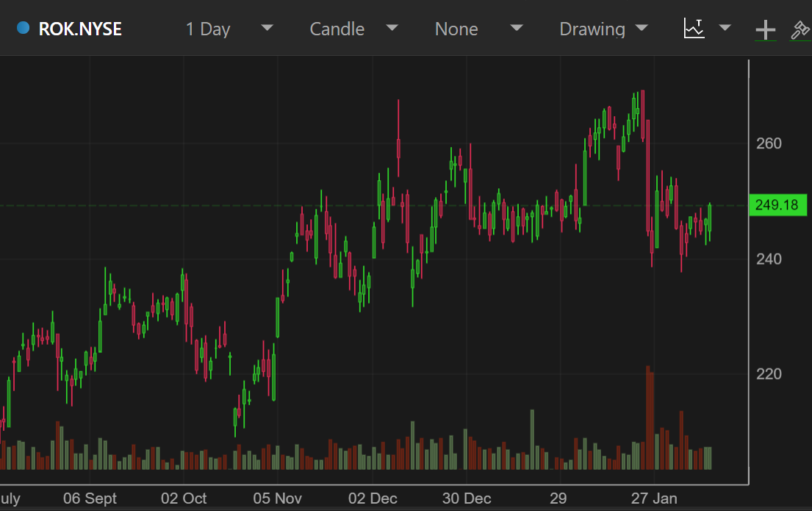Click the Drawing label

tap(592, 29)
